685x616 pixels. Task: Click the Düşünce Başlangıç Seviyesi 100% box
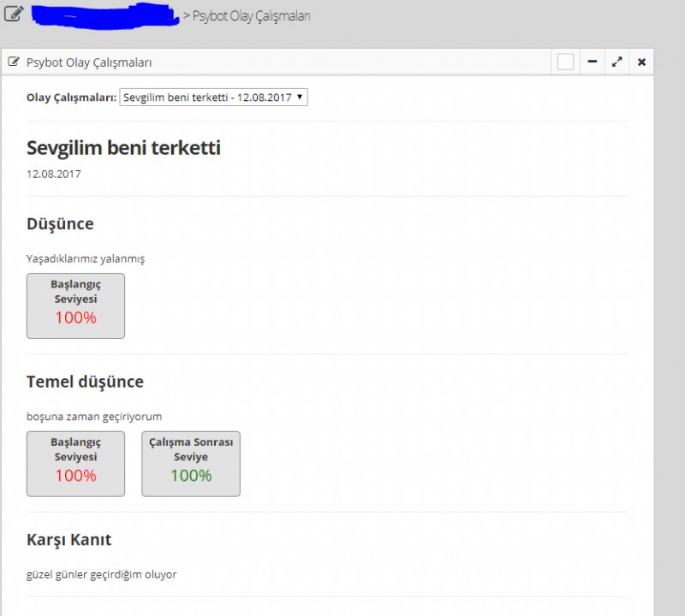point(75,305)
